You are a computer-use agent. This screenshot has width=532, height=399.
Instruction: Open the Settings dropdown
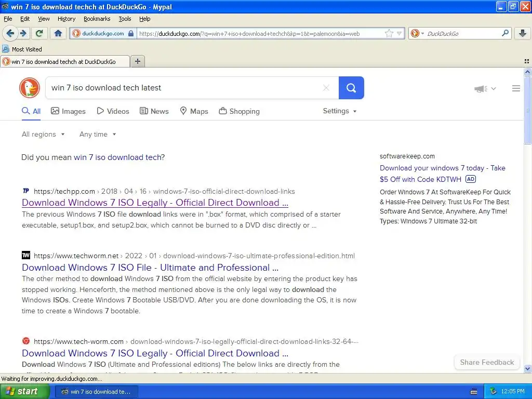click(340, 111)
